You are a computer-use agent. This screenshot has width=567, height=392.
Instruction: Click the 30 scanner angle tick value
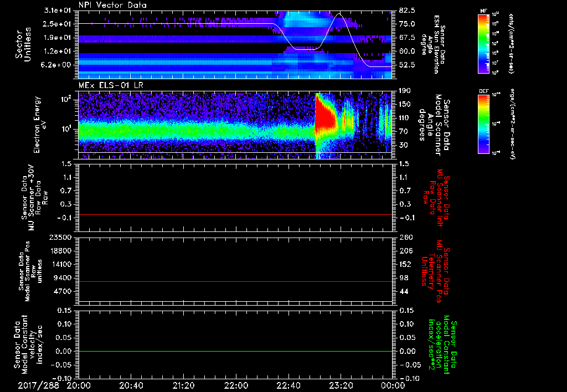(404, 145)
